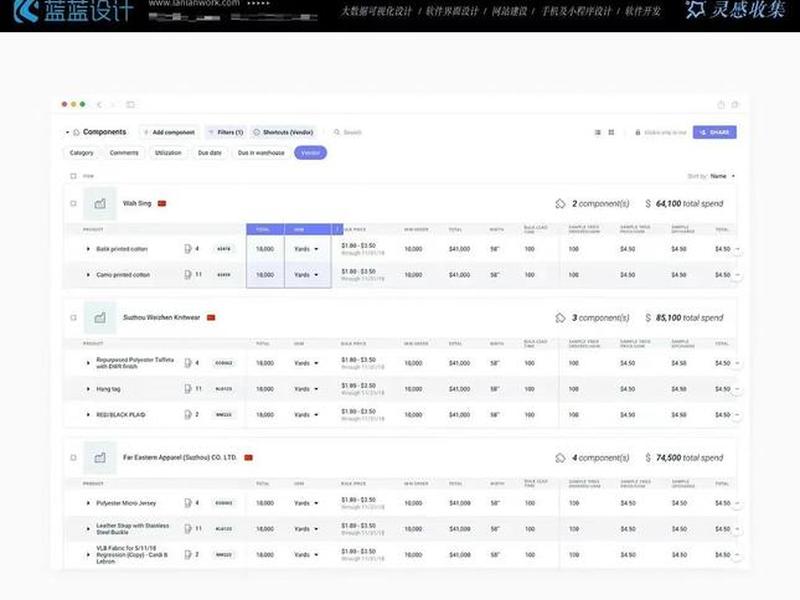Image resolution: width=800 pixels, height=600 pixels.
Task: Switch to list view icon
Action: (597, 132)
